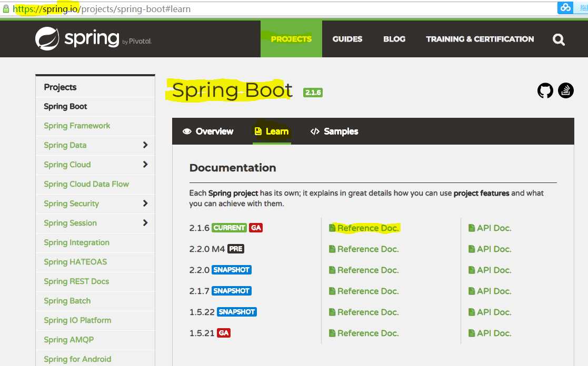The height and width of the screenshot is (366, 588).
Task: Open the Stack Overflow icon
Action: tap(566, 90)
